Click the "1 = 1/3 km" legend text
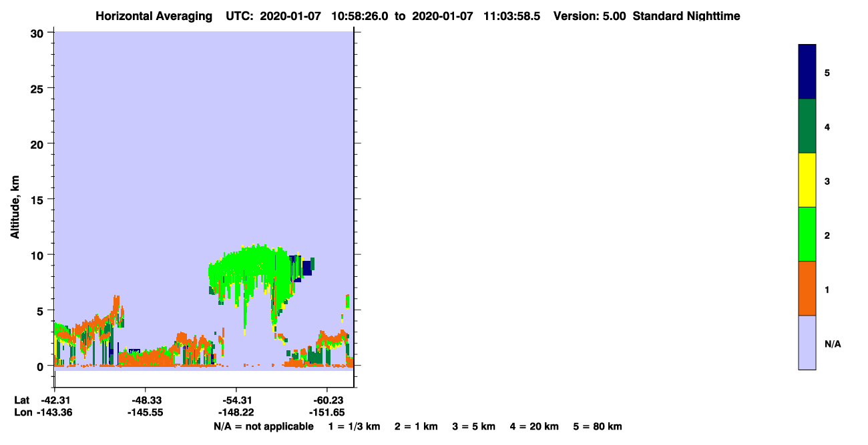 (x=355, y=426)
